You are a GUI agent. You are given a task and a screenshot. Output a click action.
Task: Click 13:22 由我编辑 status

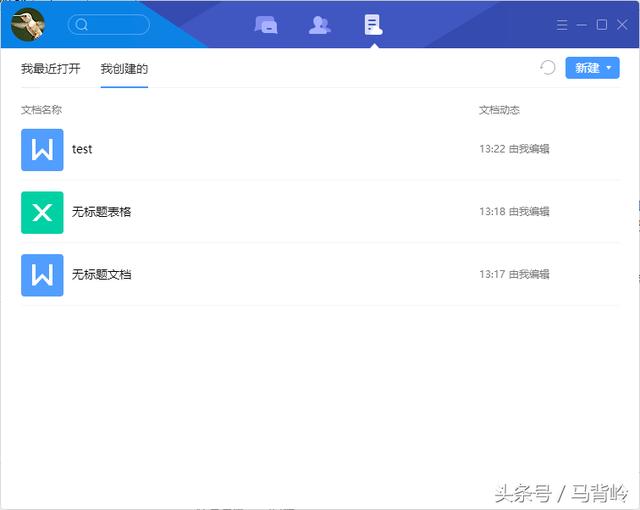point(514,149)
